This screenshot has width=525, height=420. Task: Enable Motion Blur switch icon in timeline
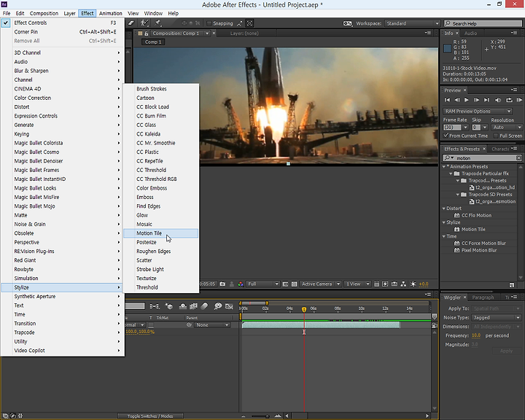(x=204, y=306)
